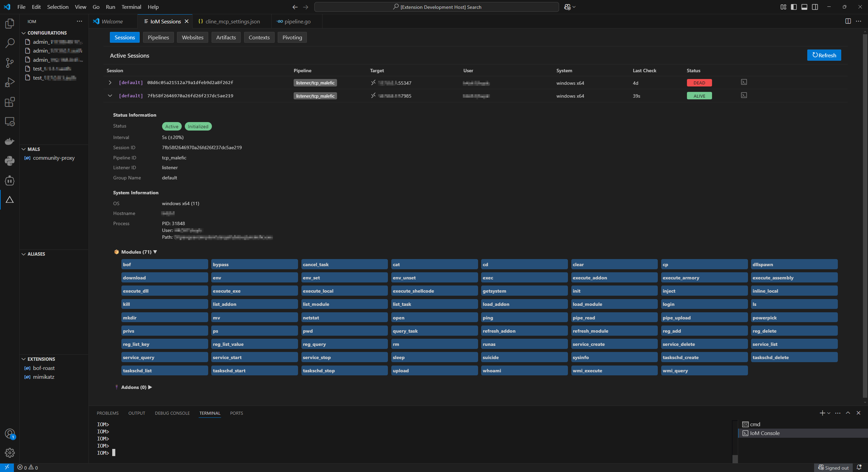Open the Extensions view icon
Screen dimensions: 868x472
[x=9, y=102]
